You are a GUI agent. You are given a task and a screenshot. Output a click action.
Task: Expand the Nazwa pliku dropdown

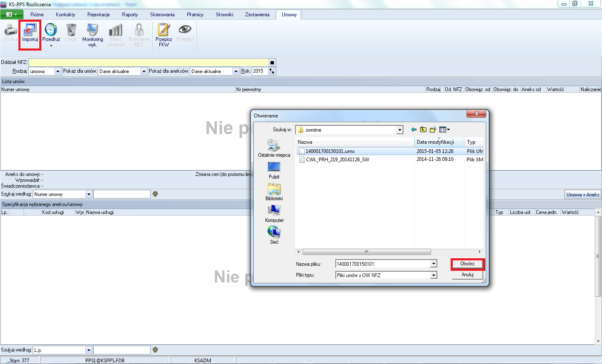coord(434,264)
